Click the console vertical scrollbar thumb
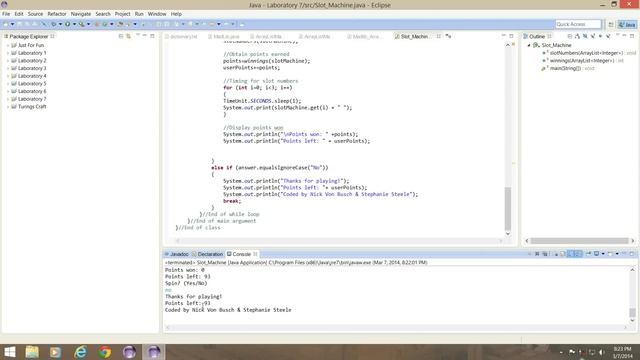Viewport: 640px width, 360px height. [x=632, y=313]
